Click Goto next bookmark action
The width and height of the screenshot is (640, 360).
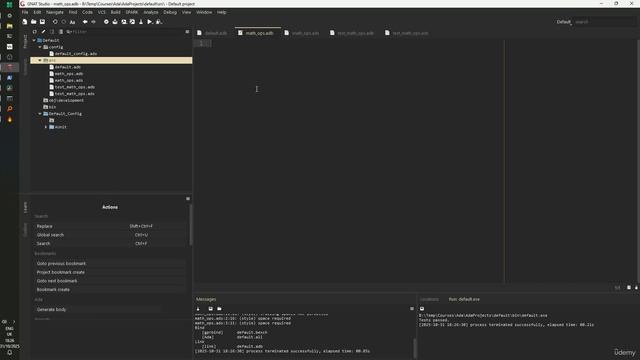[x=110, y=281]
